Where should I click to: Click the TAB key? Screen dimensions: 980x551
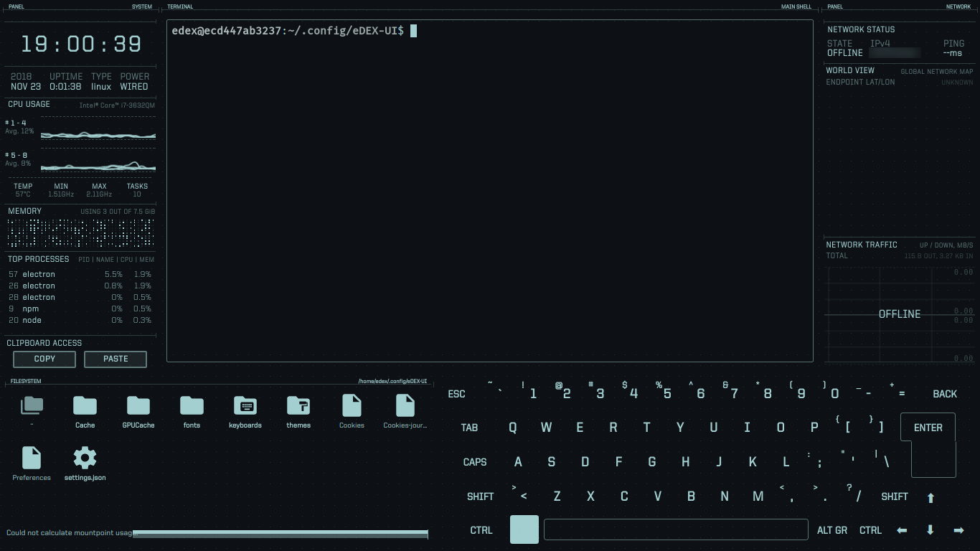[x=469, y=428]
